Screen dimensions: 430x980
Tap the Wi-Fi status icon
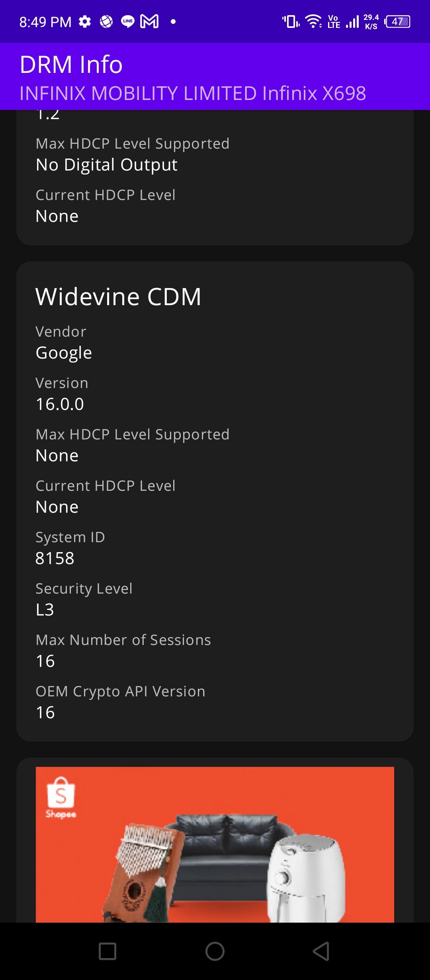313,22
